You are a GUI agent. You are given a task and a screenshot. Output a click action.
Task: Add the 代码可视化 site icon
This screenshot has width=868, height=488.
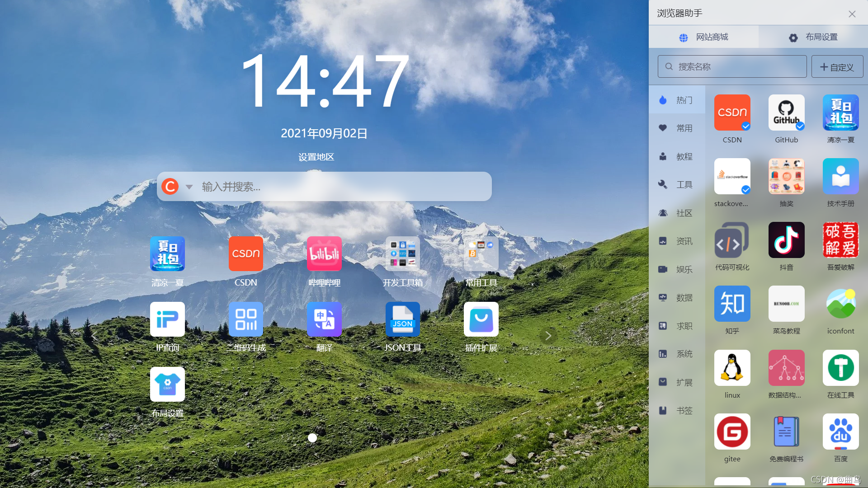(732, 240)
